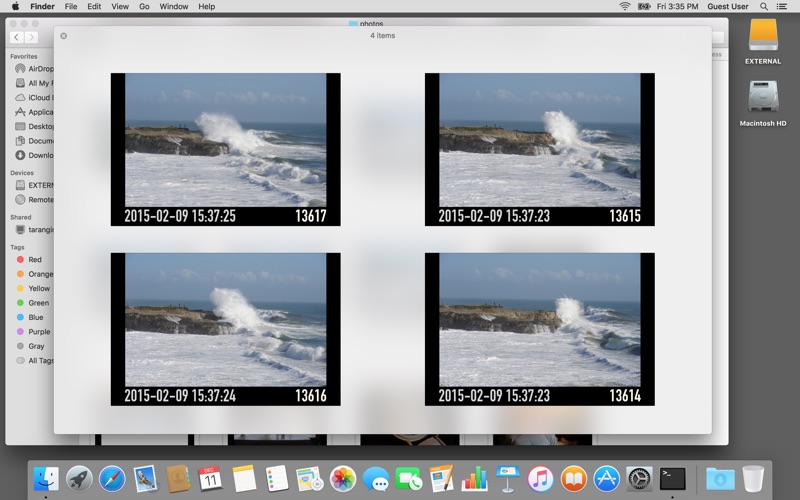Image resolution: width=800 pixels, height=500 pixels.
Task: Open the Apple menu
Action: [15, 6]
